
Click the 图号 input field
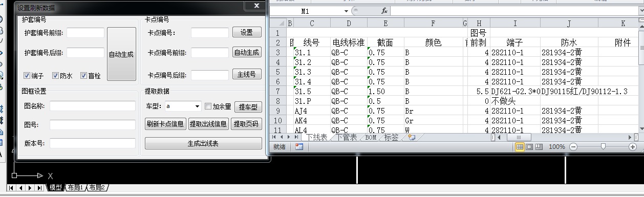point(93,124)
